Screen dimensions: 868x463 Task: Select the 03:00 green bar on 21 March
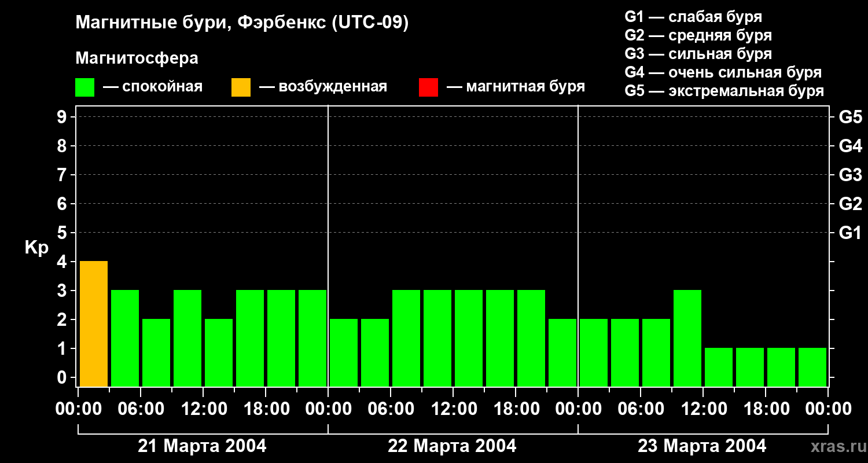(x=125, y=339)
